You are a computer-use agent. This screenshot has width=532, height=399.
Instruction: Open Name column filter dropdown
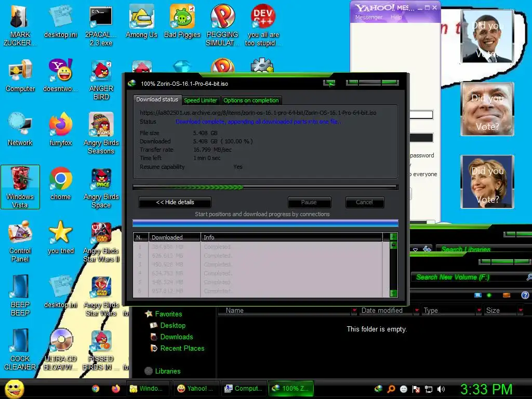pyautogui.click(x=354, y=310)
